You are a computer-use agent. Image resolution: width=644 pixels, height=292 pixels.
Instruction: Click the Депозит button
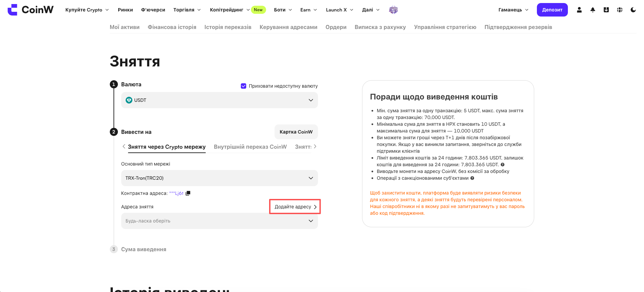click(x=552, y=10)
